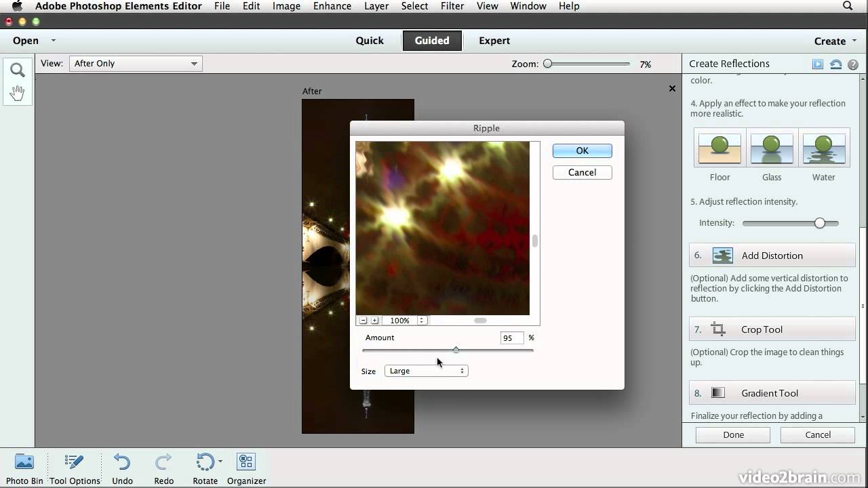The width and height of the screenshot is (868, 488).
Task: Click the Redo arrow icon
Action: click(x=163, y=462)
